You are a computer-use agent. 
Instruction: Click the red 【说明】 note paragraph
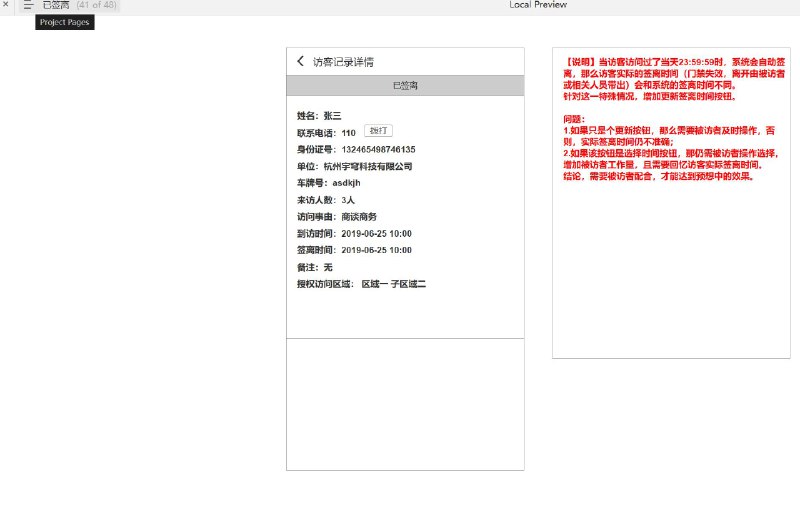coord(674,79)
